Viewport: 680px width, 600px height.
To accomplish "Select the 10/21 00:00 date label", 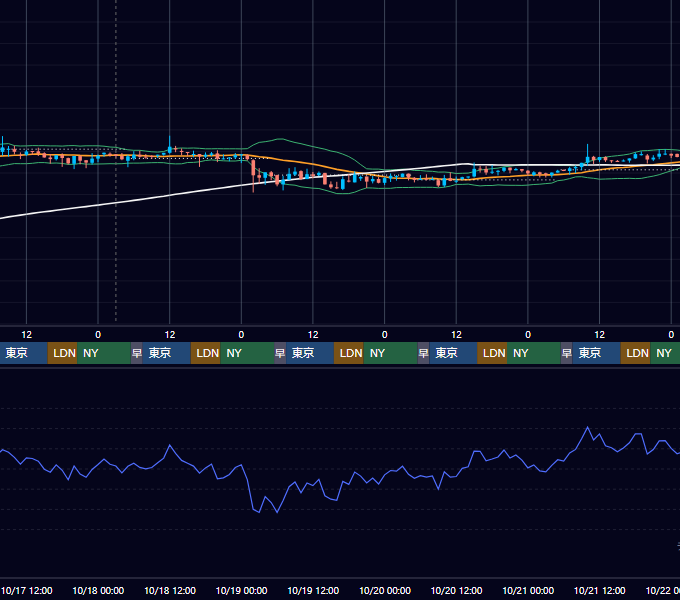I will (x=528, y=590).
